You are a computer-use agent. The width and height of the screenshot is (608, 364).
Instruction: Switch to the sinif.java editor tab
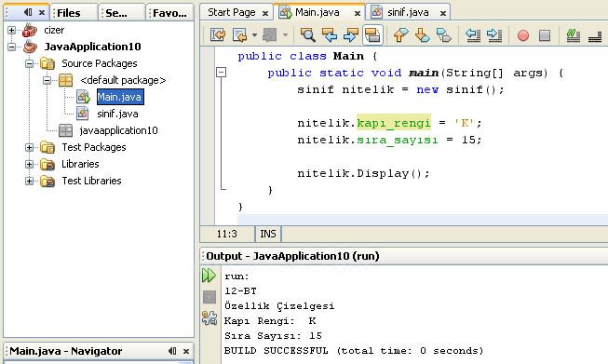coord(408,12)
